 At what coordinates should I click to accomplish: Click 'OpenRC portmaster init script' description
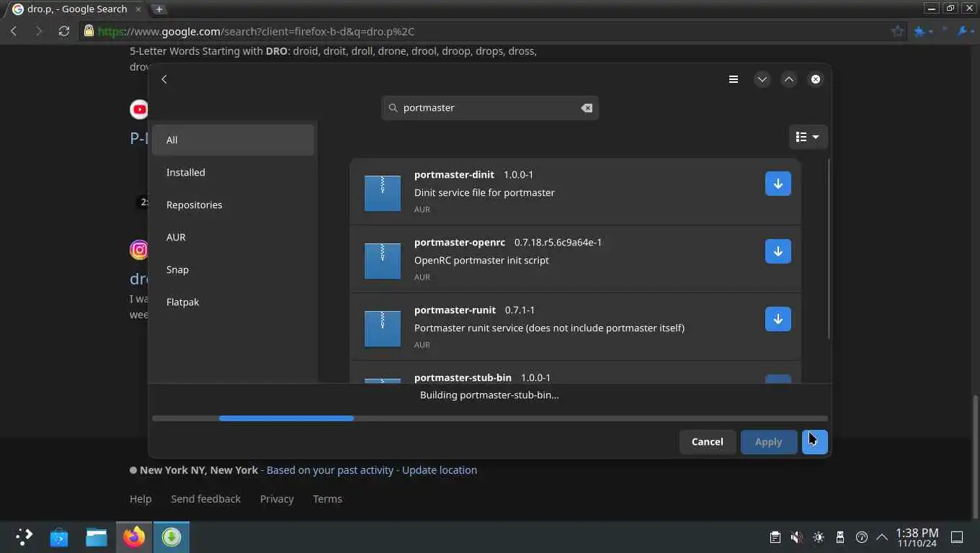coord(481,260)
